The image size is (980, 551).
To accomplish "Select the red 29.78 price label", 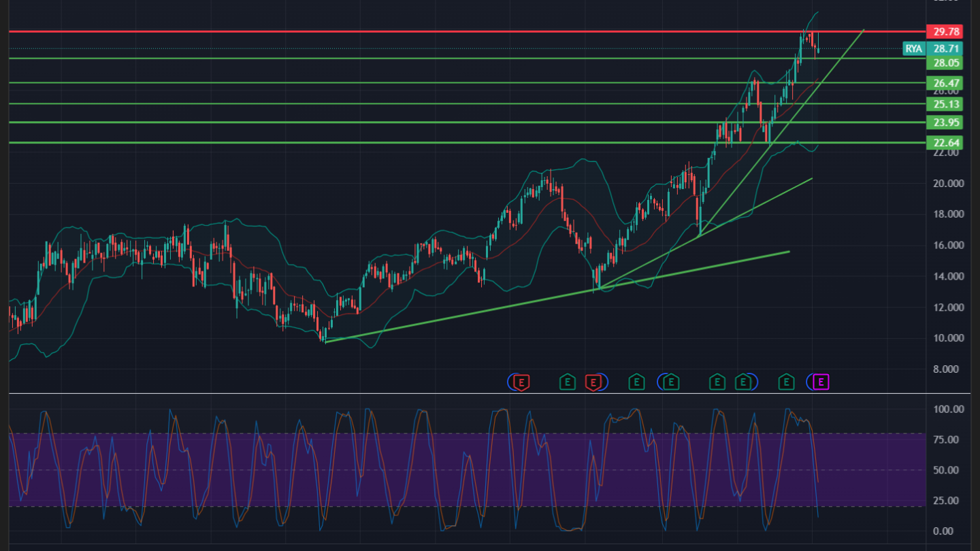I will (946, 31).
